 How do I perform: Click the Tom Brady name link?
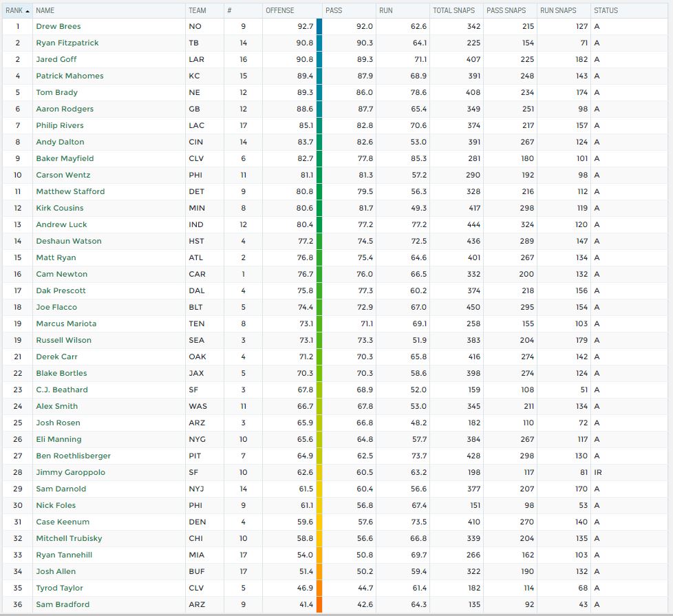pyautogui.click(x=56, y=92)
